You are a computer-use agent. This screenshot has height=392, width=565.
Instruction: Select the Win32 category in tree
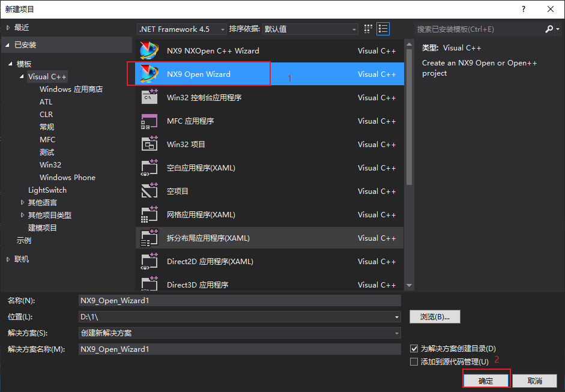click(50, 164)
